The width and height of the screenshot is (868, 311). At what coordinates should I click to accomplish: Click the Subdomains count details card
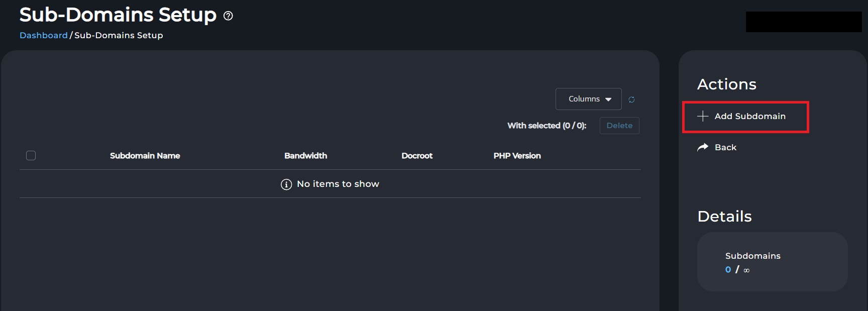(x=773, y=262)
